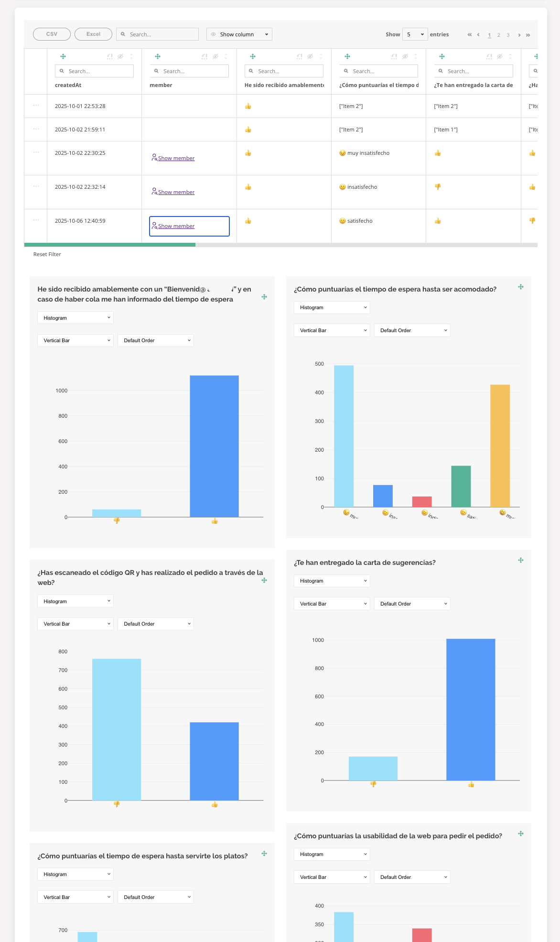Screen dimensions: 560x942
Task: Open the entries-per-page dropdown showing 5
Action: [x=415, y=34]
